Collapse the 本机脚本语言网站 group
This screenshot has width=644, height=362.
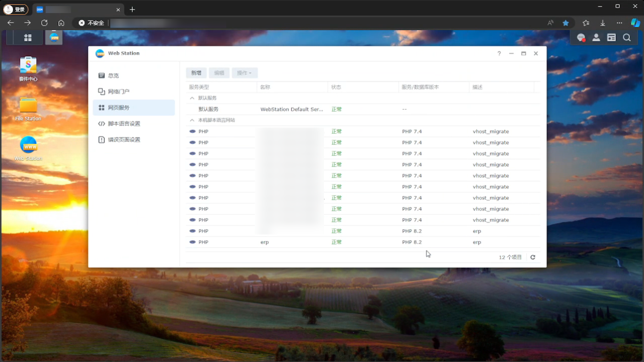[x=192, y=120]
